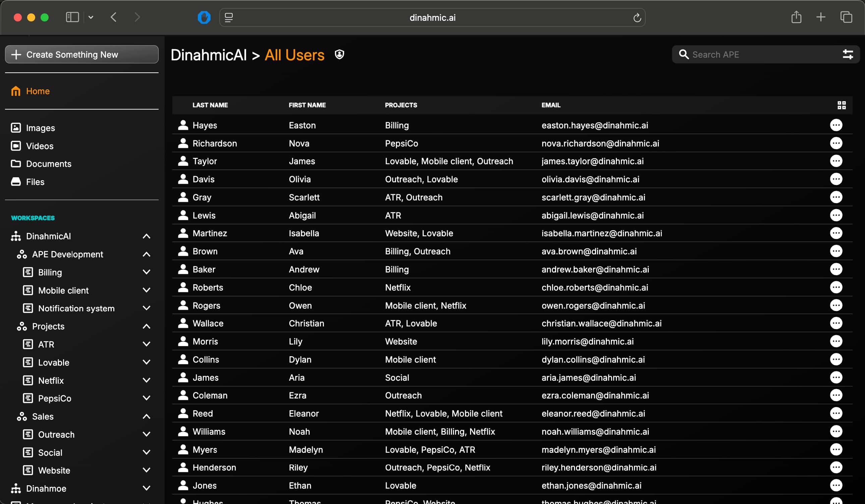Collapse the DinahmicAI workspace tree
865x504 pixels.
tap(147, 236)
